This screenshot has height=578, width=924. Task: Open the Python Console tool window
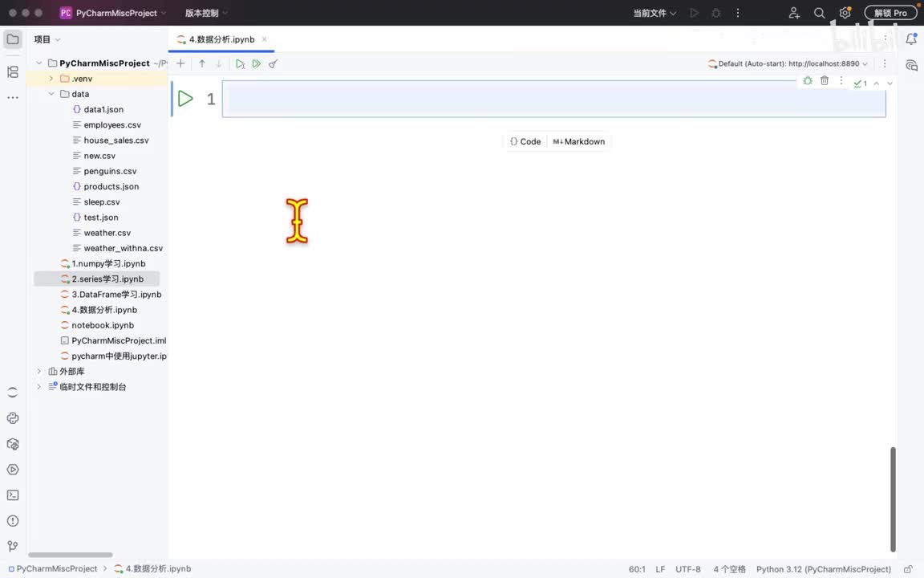(x=12, y=418)
